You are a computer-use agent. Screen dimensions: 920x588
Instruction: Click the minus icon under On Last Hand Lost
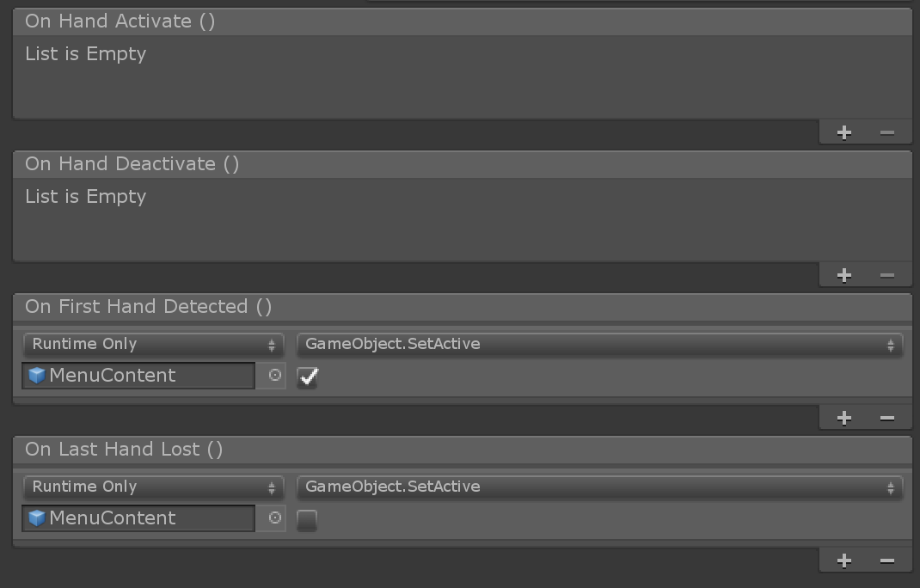click(886, 560)
